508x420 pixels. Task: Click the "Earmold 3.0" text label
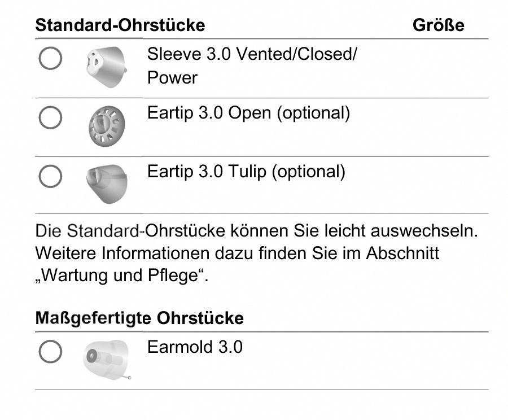(195, 347)
